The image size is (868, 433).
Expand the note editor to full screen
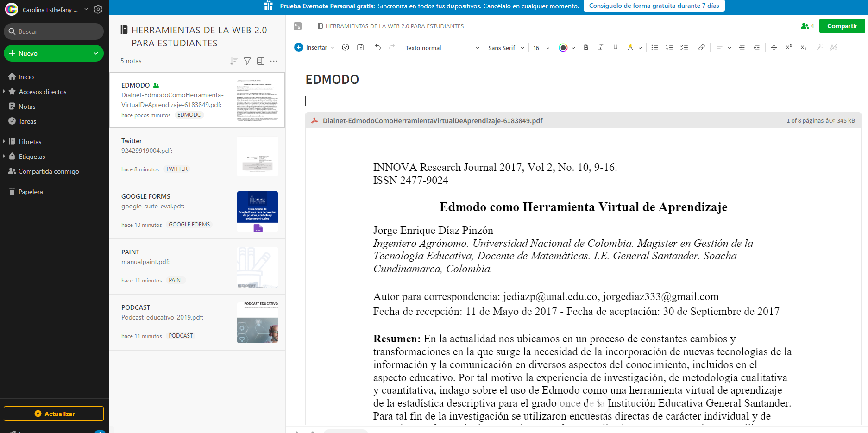pyautogui.click(x=298, y=26)
